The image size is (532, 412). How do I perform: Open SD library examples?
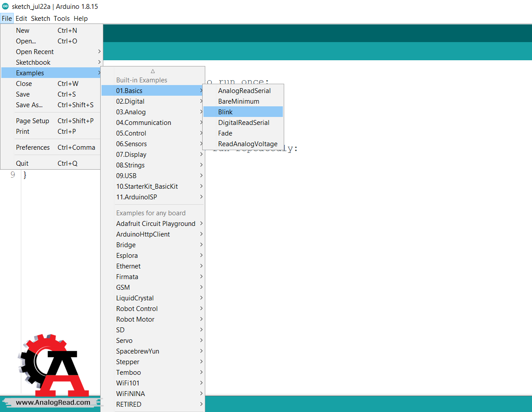pos(153,330)
